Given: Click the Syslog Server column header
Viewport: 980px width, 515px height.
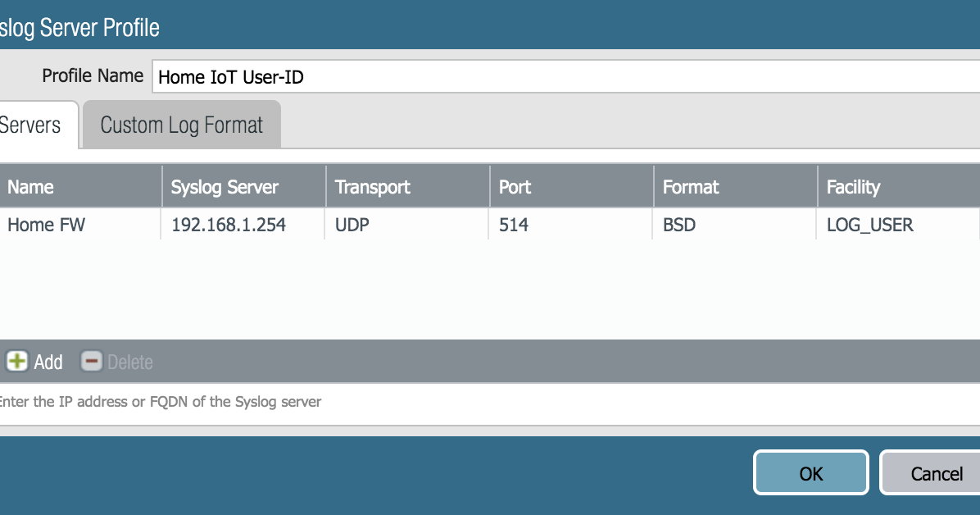Looking at the screenshot, I should click(x=225, y=186).
